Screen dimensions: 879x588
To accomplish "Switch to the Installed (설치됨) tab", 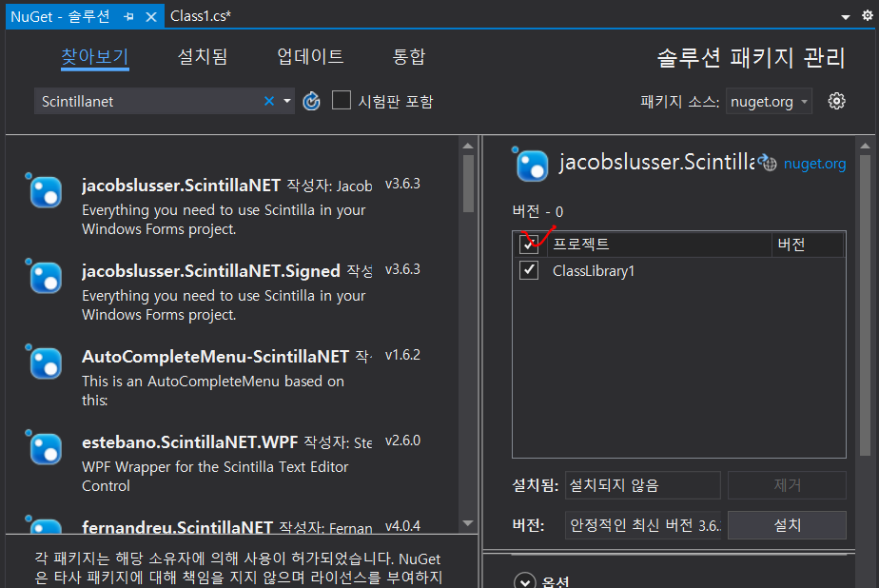I will pos(203,57).
